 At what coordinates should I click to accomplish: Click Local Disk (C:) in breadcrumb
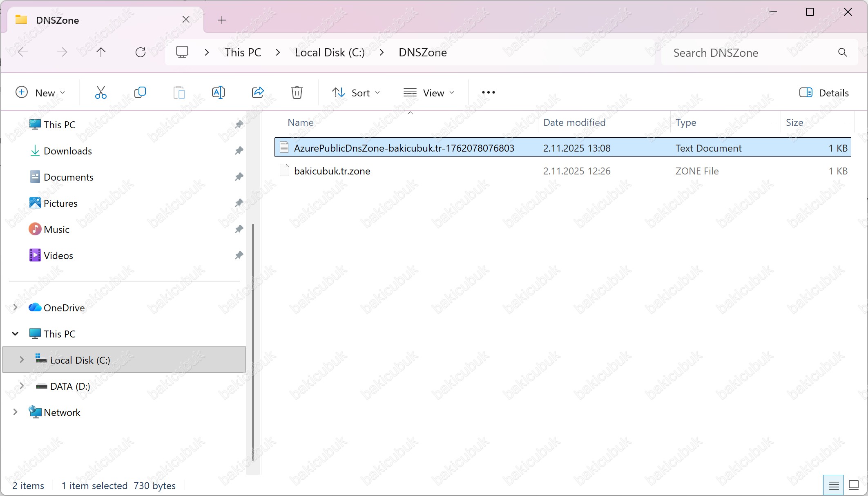tap(330, 52)
